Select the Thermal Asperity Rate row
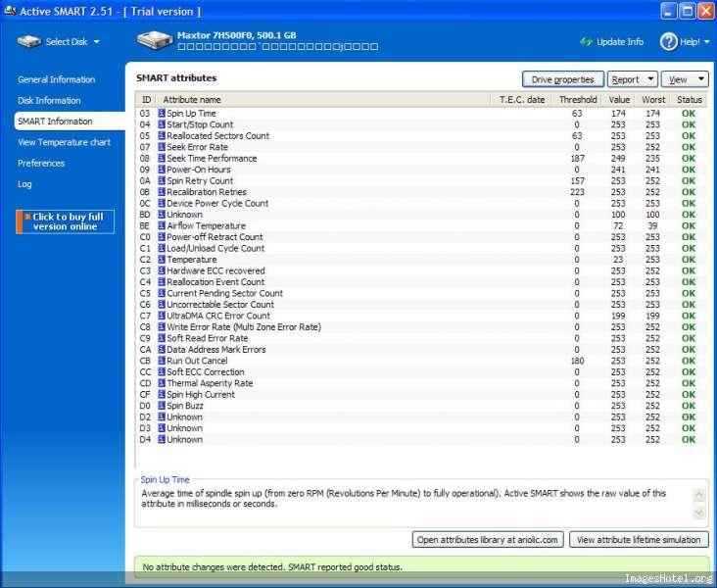Screen dimensions: 717x588 420,383
